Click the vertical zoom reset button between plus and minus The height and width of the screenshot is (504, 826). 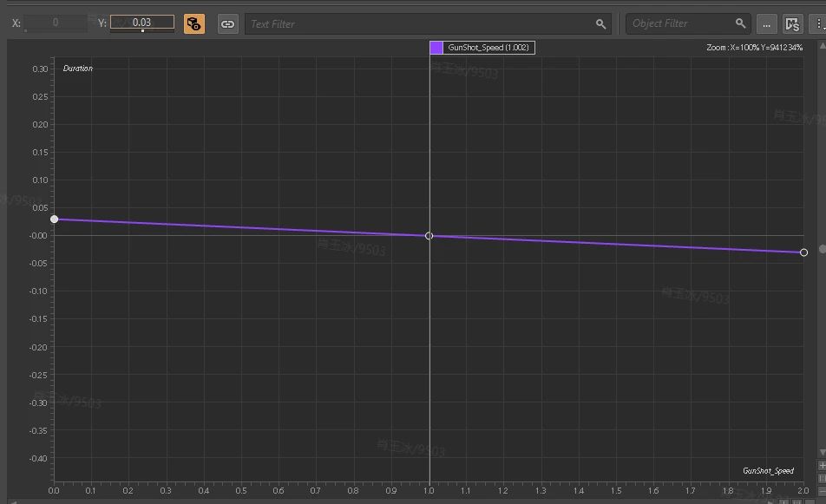822,478
